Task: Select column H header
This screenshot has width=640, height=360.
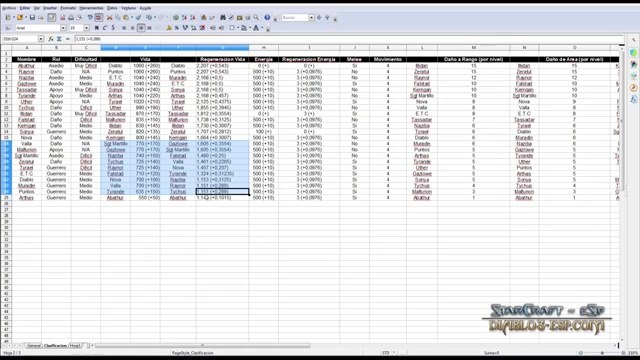Action: click(x=264, y=48)
